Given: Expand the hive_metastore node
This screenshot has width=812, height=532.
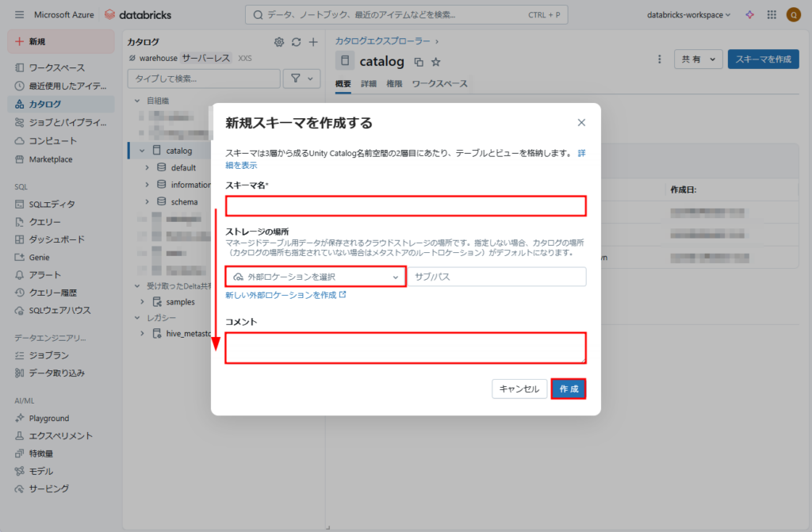Looking at the screenshot, I should (142, 334).
